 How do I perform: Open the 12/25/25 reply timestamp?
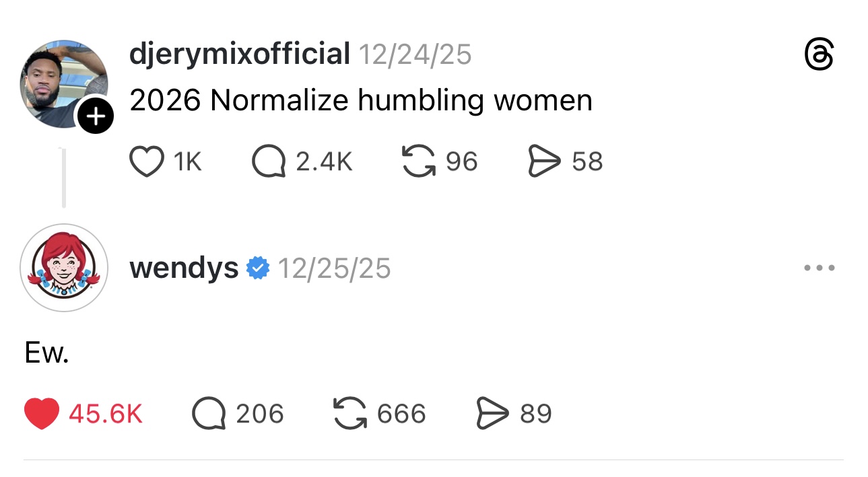pyautogui.click(x=333, y=268)
